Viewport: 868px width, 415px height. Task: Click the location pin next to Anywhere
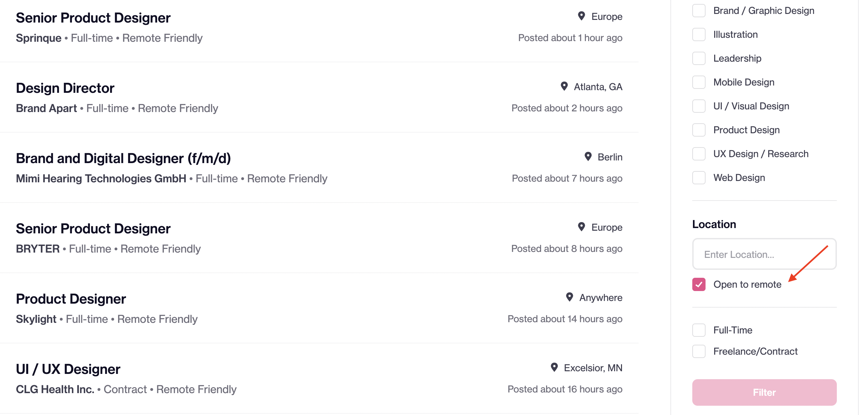tap(570, 297)
